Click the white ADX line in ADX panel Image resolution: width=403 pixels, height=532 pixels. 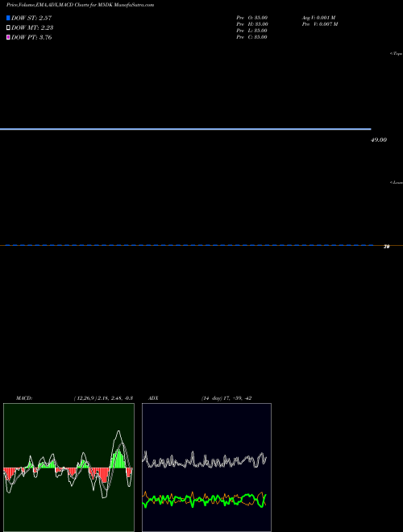point(205,460)
